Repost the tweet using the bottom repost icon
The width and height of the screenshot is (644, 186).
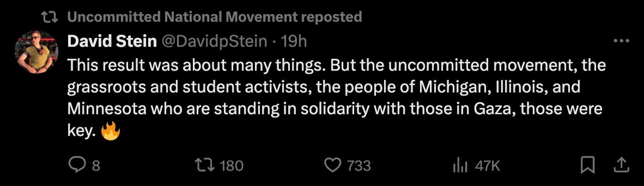click(204, 165)
